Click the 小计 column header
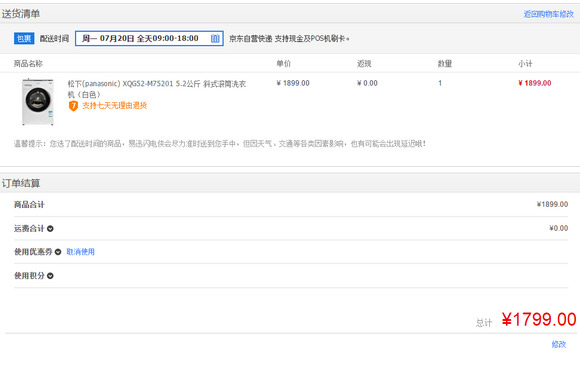The image size is (580, 386). coord(525,64)
